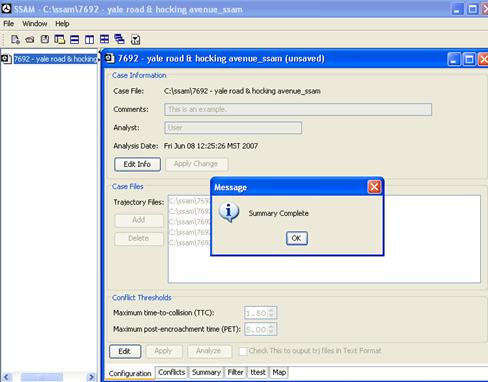Switch to the Map tab
Viewport: 488px width, 382px height.
coord(279,372)
